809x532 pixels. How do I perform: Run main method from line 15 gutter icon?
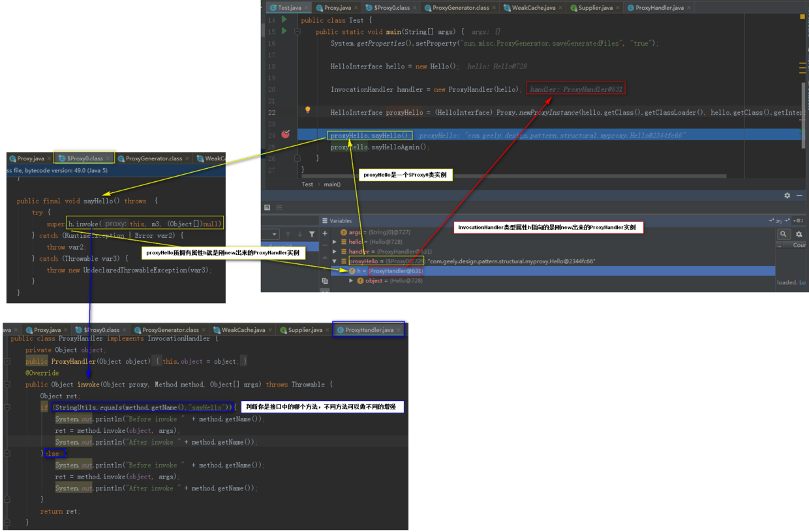(x=284, y=31)
